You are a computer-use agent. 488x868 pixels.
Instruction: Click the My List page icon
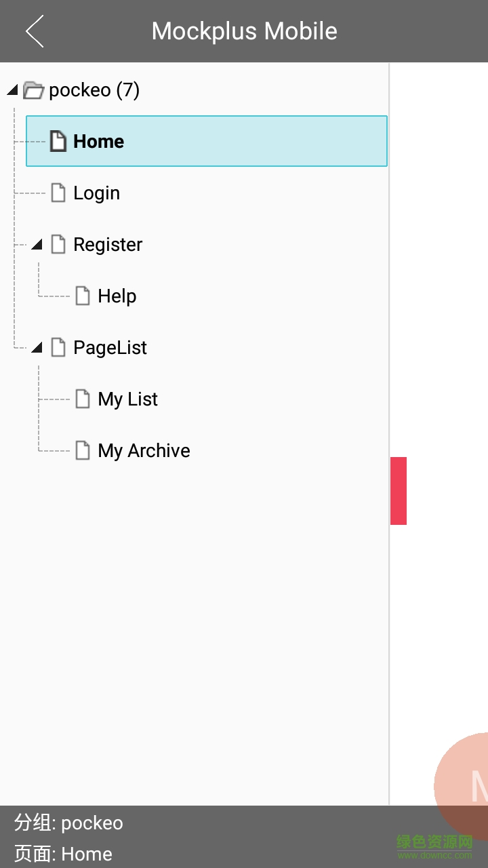click(83, 399)
